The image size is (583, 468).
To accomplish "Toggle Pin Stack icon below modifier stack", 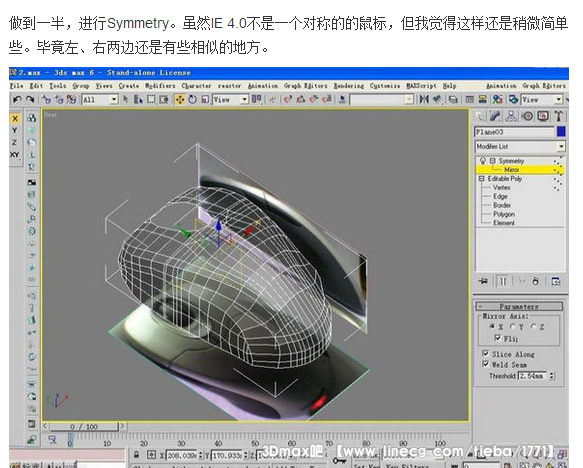I will 483,281.
